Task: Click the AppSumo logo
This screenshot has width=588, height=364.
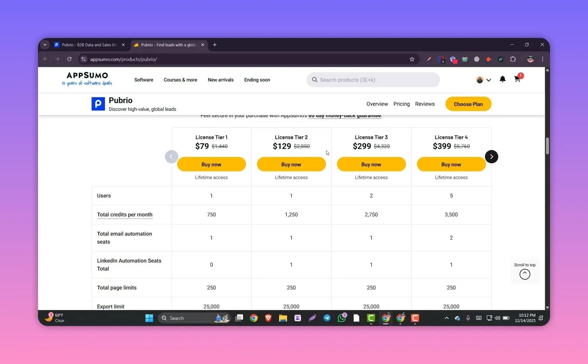Action: [86, 79]
